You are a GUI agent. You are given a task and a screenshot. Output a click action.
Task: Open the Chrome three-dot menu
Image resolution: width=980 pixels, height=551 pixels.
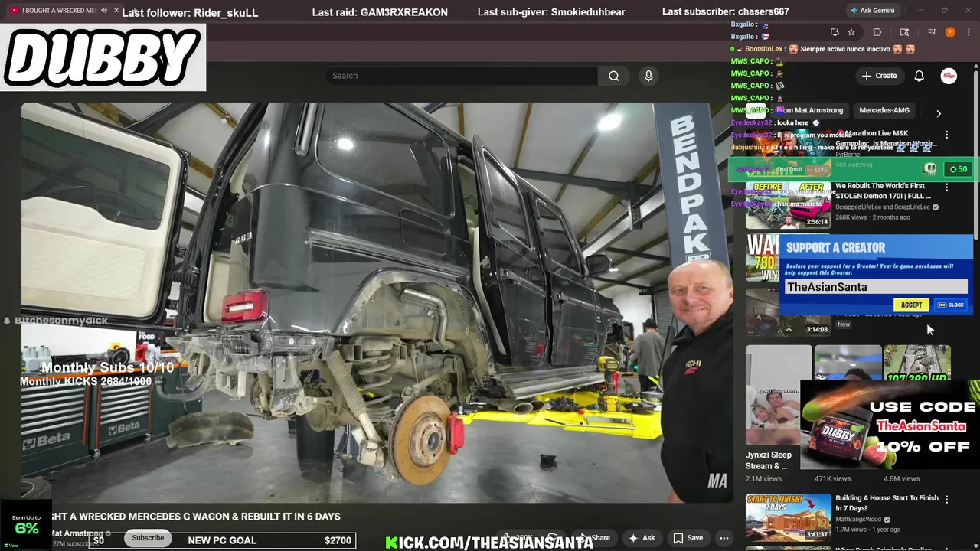pyautogui.click(x=968, y=32)
